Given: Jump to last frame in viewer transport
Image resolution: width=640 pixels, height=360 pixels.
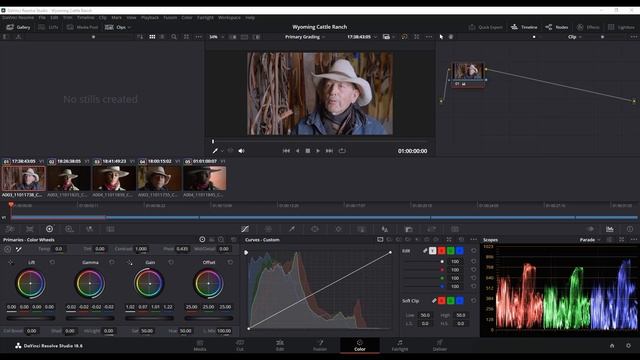Looking at the screenshot, I should (329, 151).
